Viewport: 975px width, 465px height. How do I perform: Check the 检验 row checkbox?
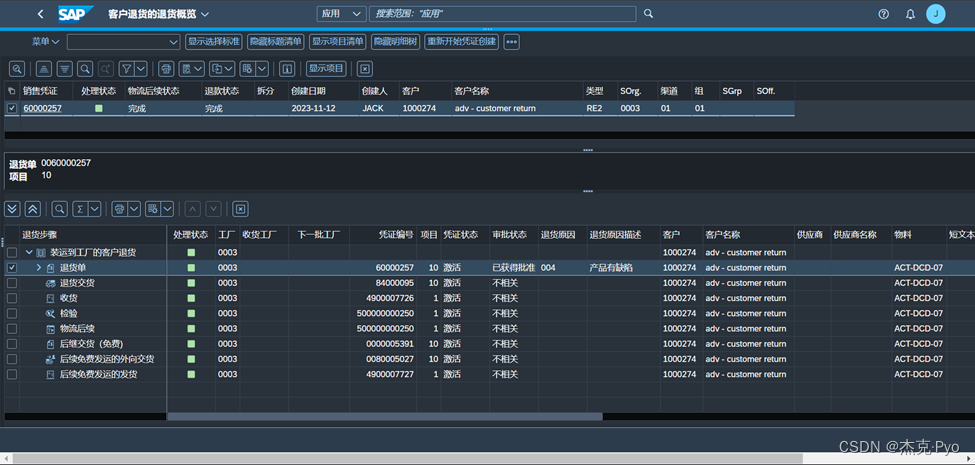(x=11, y=313)
